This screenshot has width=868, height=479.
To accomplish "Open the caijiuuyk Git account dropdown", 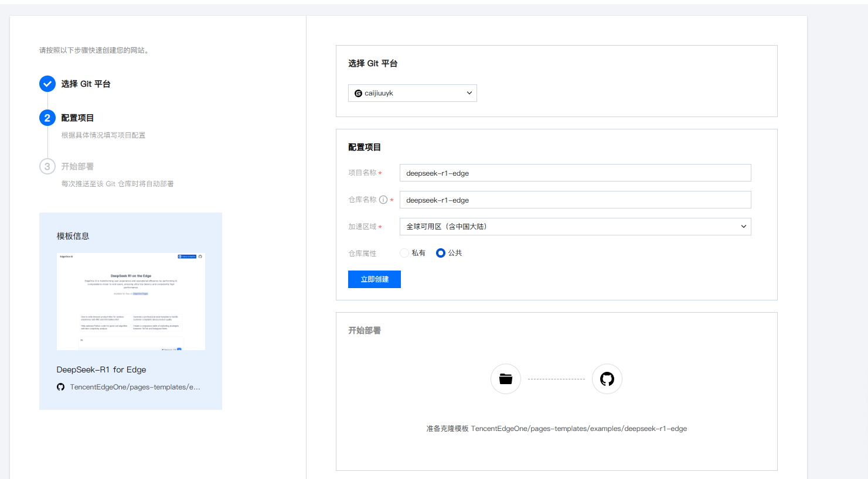I will pos(413,93).
